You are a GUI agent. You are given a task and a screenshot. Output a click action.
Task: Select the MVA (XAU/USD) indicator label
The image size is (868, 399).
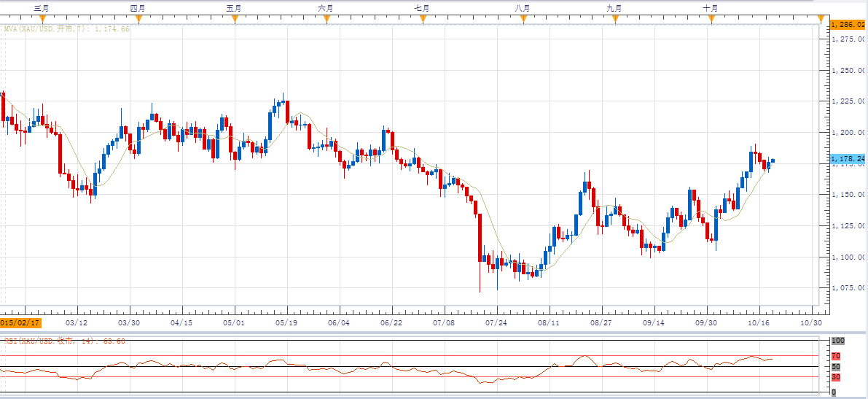(66, 29)
